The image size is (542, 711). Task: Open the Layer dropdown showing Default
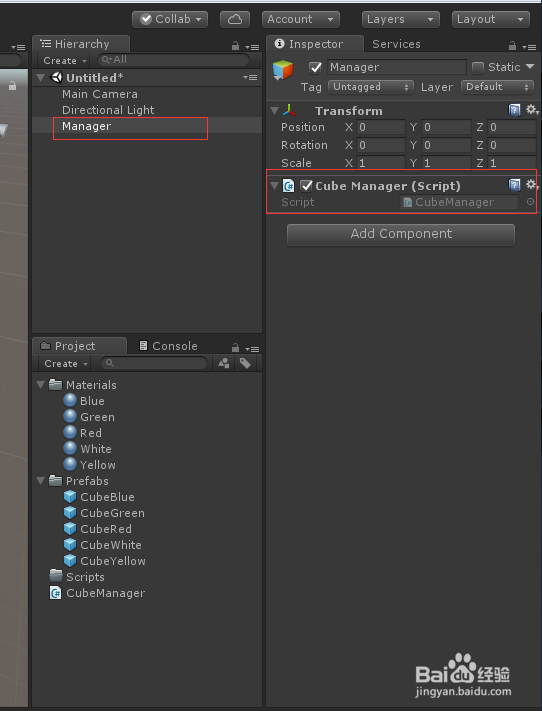497,87
